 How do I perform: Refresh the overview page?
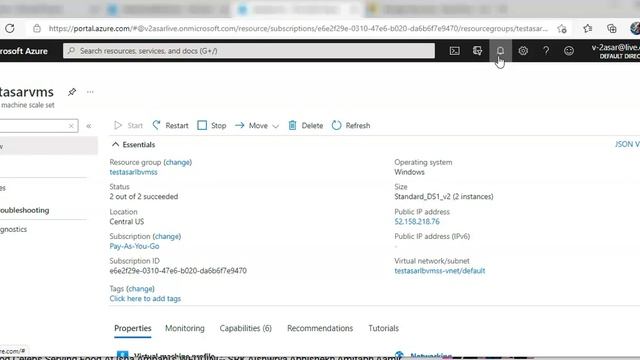point(351,125)
